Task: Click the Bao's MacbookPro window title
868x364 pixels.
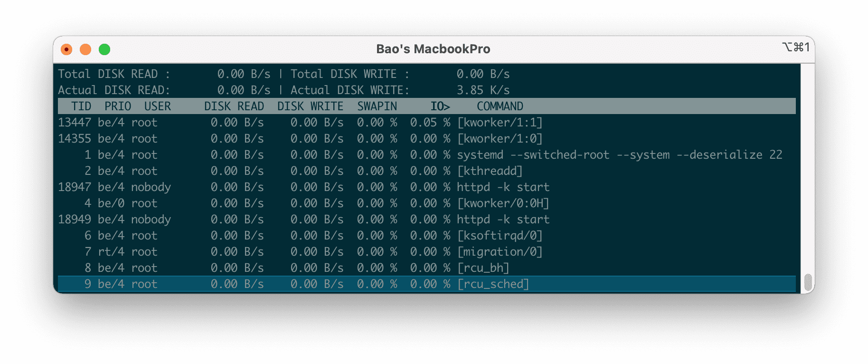Action: [433, 49]
